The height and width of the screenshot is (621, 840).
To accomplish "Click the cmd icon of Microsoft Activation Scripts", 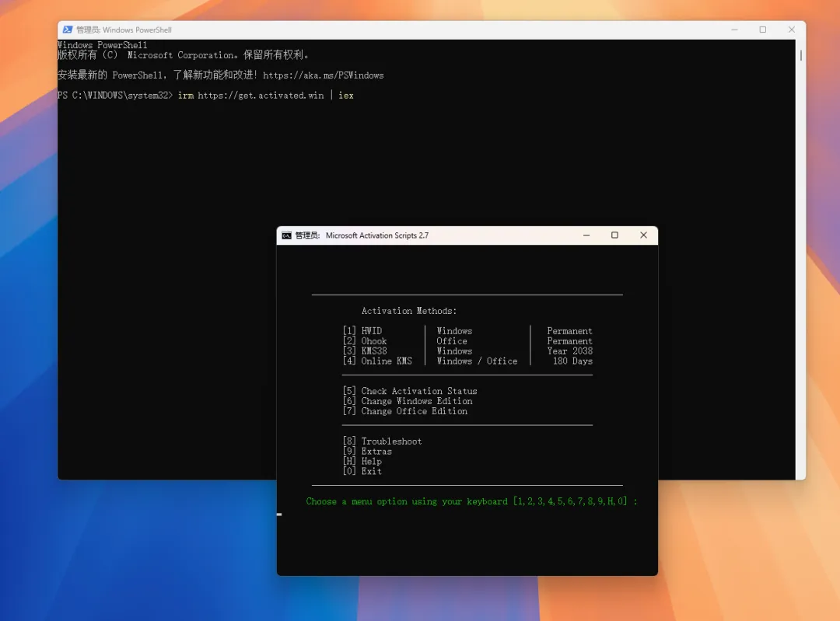I will pos(286,235).
